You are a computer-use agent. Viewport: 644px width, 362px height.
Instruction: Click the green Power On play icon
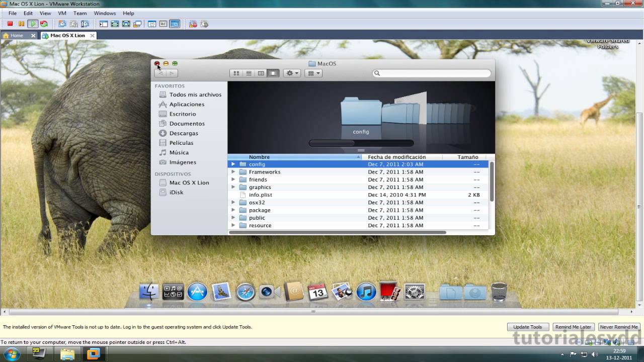[33, 24]
